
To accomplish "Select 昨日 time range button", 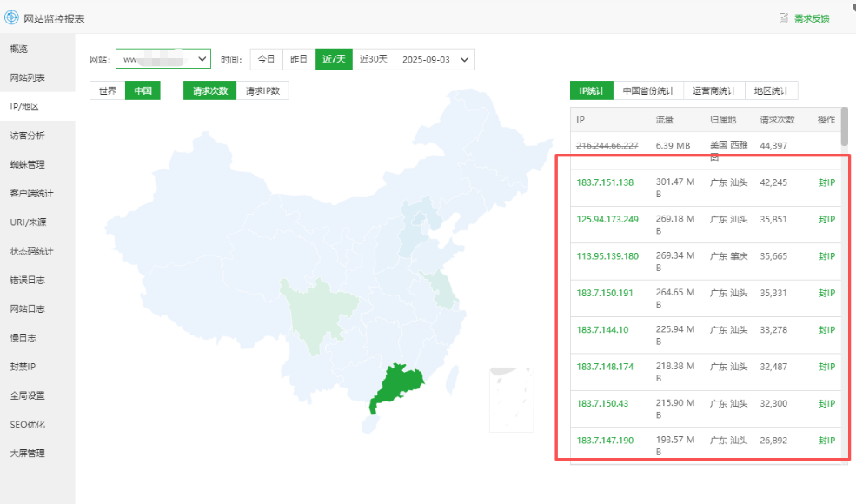I will coord(299,59).
